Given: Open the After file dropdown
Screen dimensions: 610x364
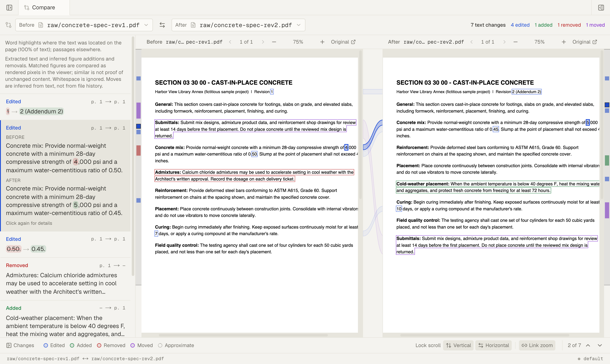Looking at the screenshot, I should click(x=238, y=25).
